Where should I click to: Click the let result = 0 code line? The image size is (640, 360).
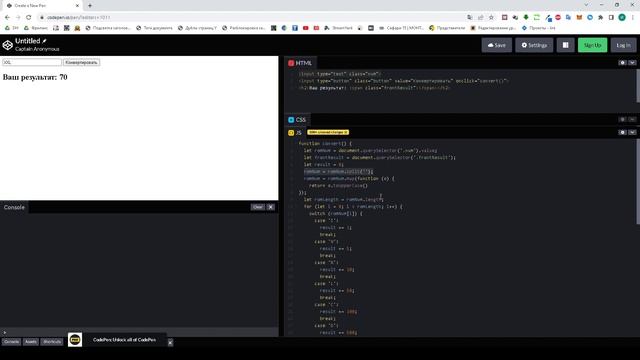coord(323,164)
